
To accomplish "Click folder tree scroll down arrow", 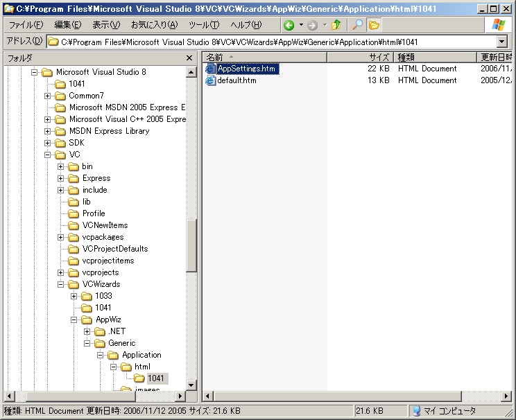I will point(191,385).
